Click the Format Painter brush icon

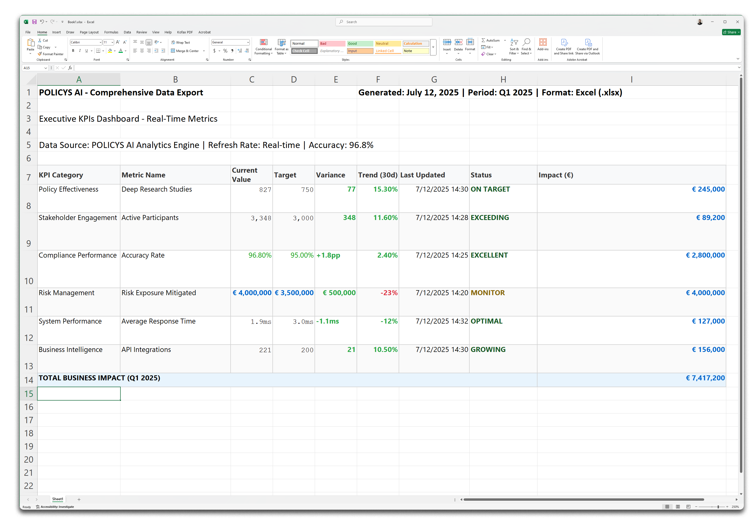coord(40,54)
